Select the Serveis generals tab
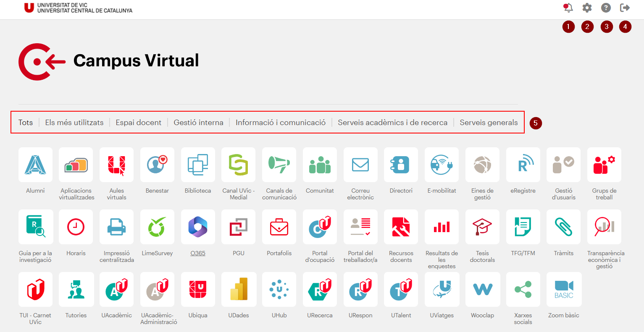This screenshot has width=644, height=332. coord(489,123)
